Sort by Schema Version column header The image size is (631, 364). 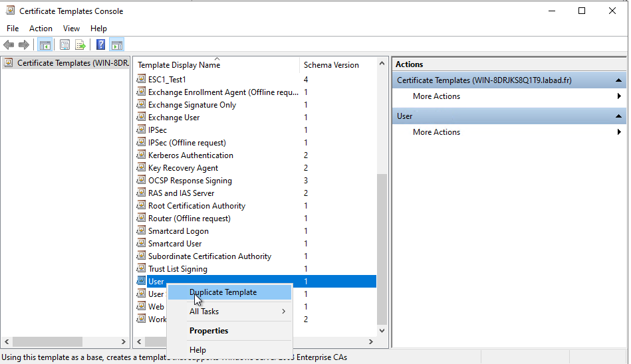coord(331,65)
